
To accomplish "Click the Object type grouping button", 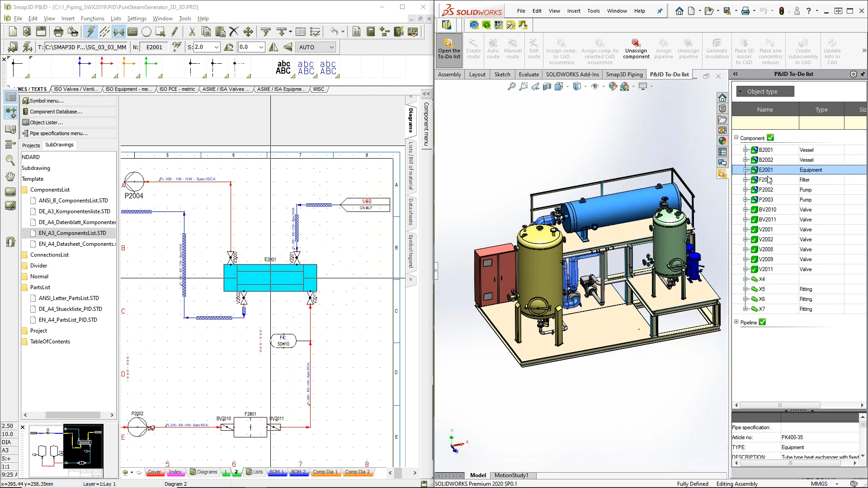I will [x=765, y=92].
